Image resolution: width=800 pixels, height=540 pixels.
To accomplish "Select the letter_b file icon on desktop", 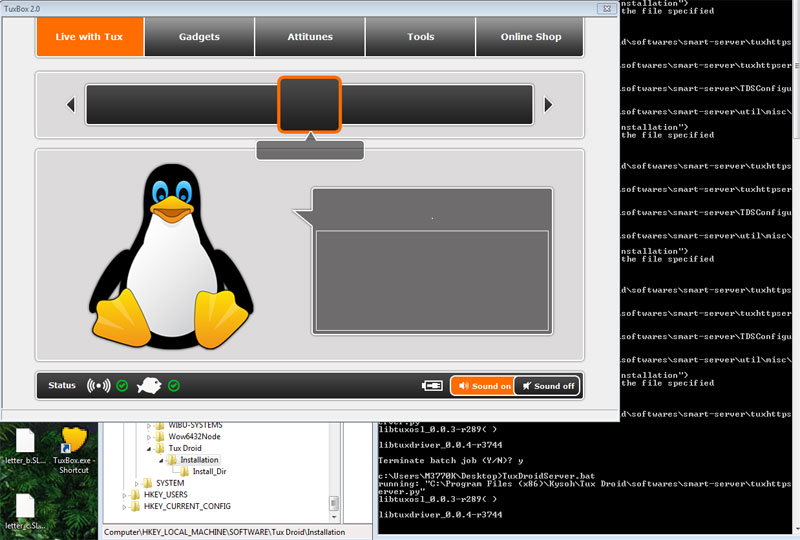I will [25, 446].
